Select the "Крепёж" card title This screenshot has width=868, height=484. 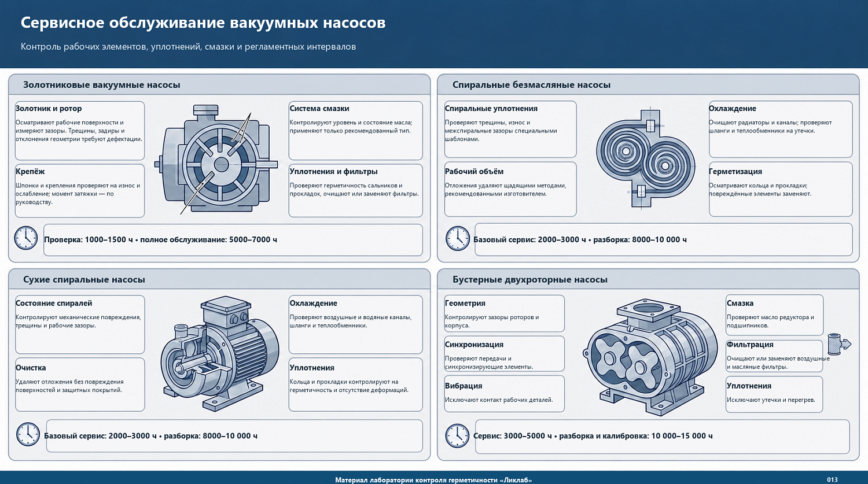tap(30, 171)
